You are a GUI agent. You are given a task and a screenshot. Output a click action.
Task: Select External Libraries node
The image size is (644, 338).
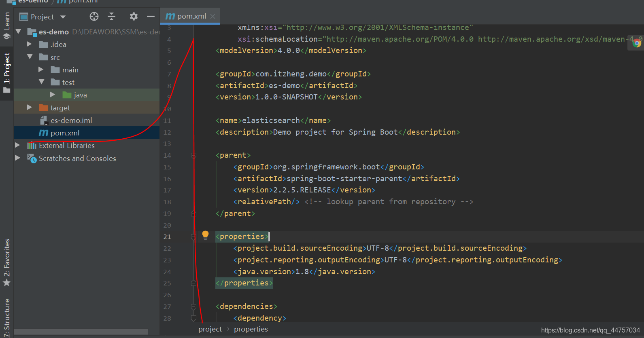click(x=87, y=146)
